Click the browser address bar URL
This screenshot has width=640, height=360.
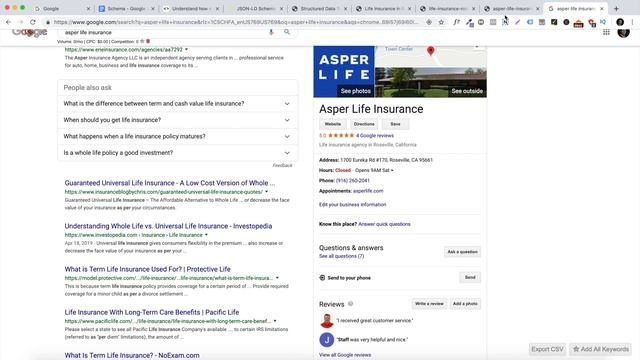(x=236, y=22)
